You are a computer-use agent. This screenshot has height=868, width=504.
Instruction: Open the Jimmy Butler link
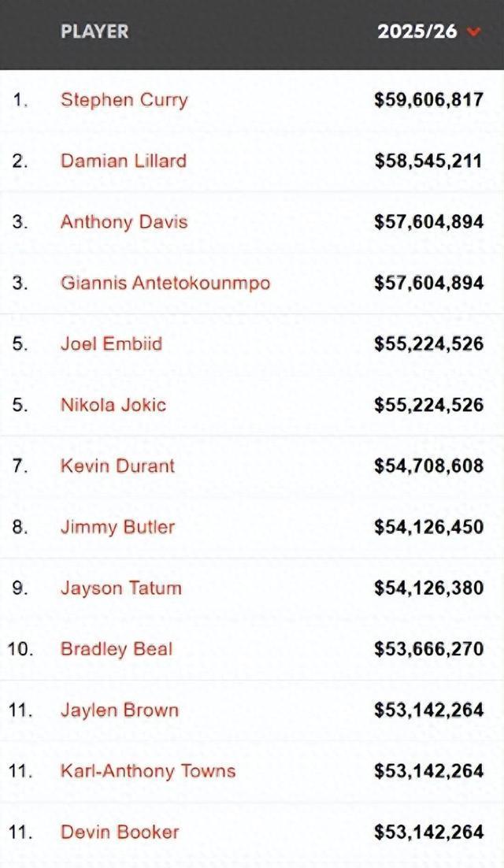(x=117, y=527)
